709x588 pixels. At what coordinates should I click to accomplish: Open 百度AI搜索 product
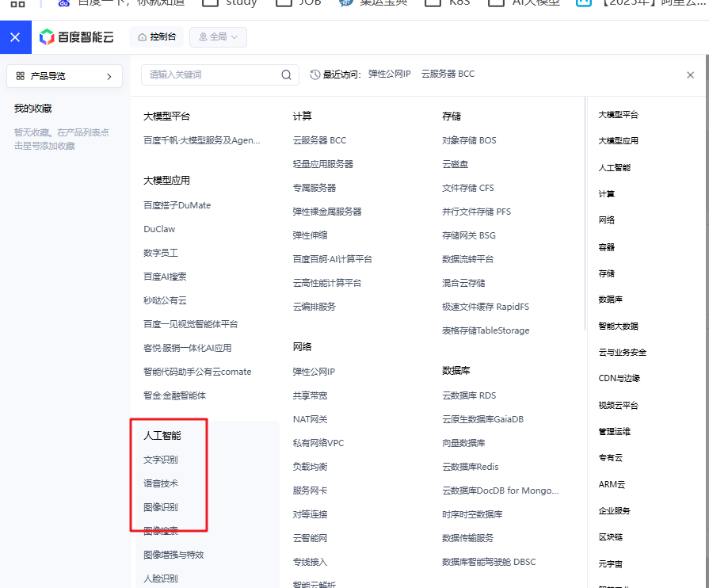(x=165, y=277)
